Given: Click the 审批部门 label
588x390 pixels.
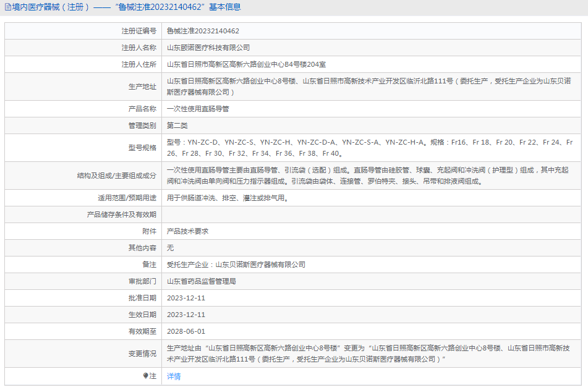Looking at the screenshot, I should tap(142, 281).
